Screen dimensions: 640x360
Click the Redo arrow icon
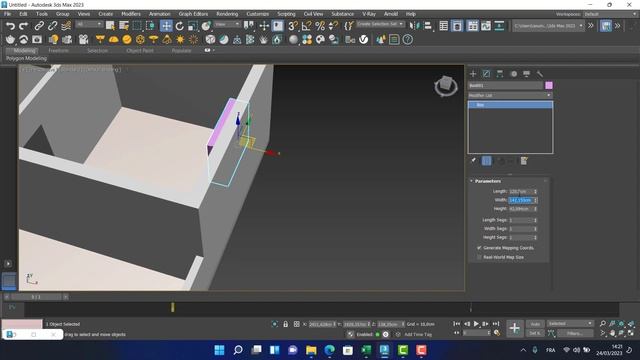24,26
